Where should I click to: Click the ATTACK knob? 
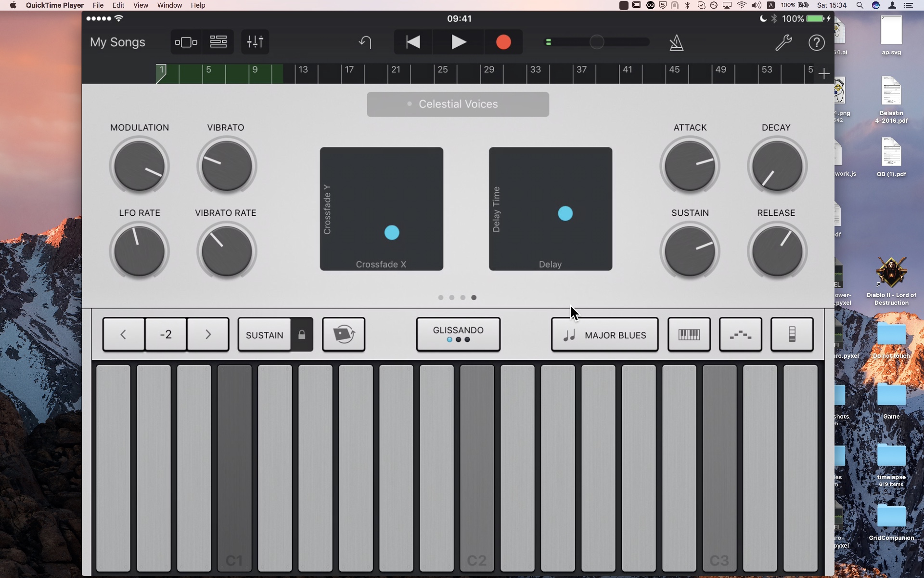[x=690, y=166]
